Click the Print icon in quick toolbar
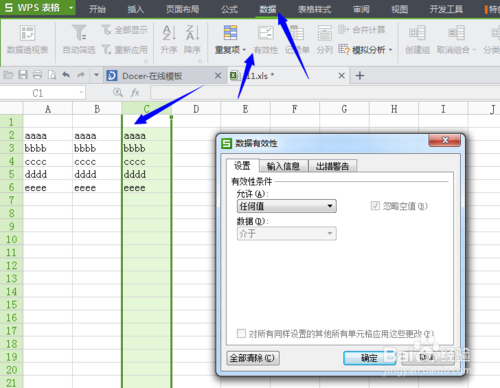The width and height of the screenshot is (500, 388). coord(37,75)
